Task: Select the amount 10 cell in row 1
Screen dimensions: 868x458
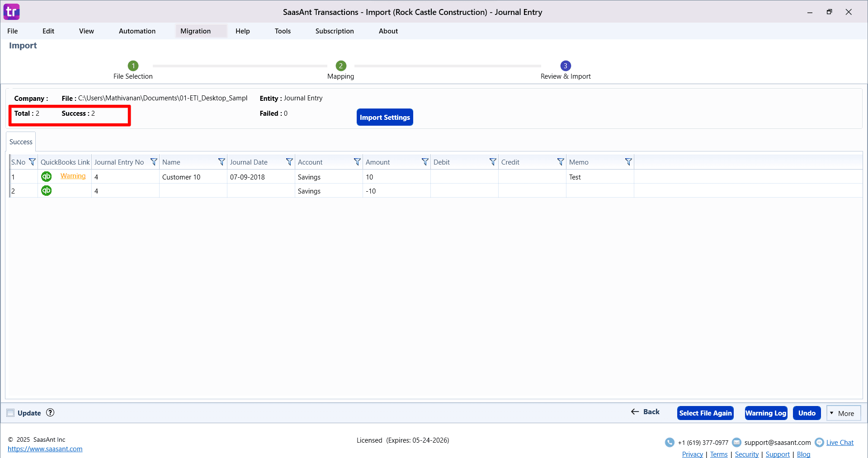Action: pyautogui.click(x=396, y=177)
